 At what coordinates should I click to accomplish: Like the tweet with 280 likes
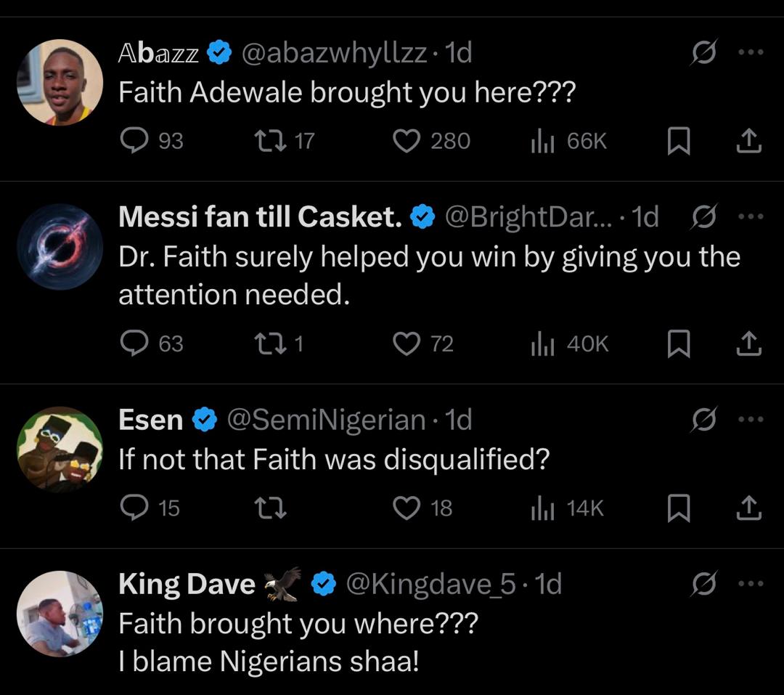[x=406, y=140]
